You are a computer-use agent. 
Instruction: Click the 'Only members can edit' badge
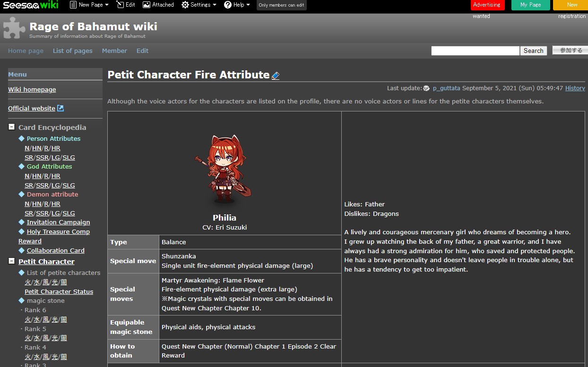tap(281, 5)
